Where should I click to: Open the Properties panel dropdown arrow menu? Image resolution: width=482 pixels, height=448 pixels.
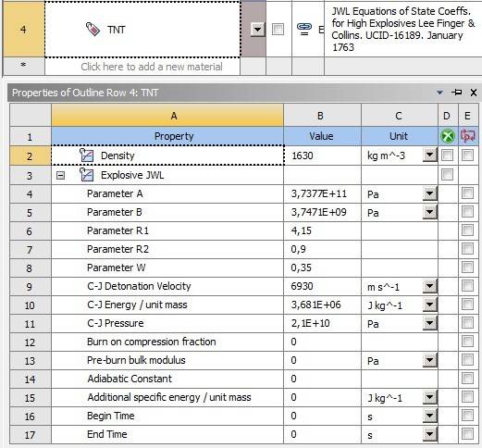tap(439, 93)
